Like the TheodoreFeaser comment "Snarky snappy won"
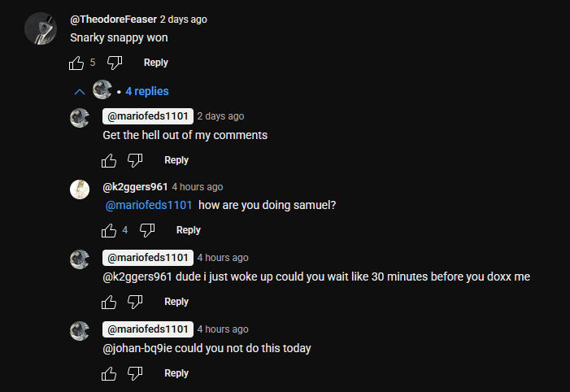 [76, 63]
